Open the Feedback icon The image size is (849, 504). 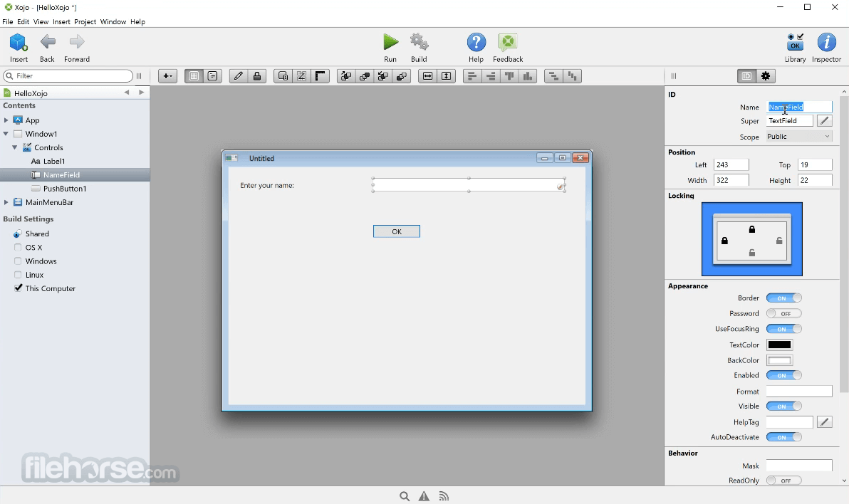click(x=508, y=42)
